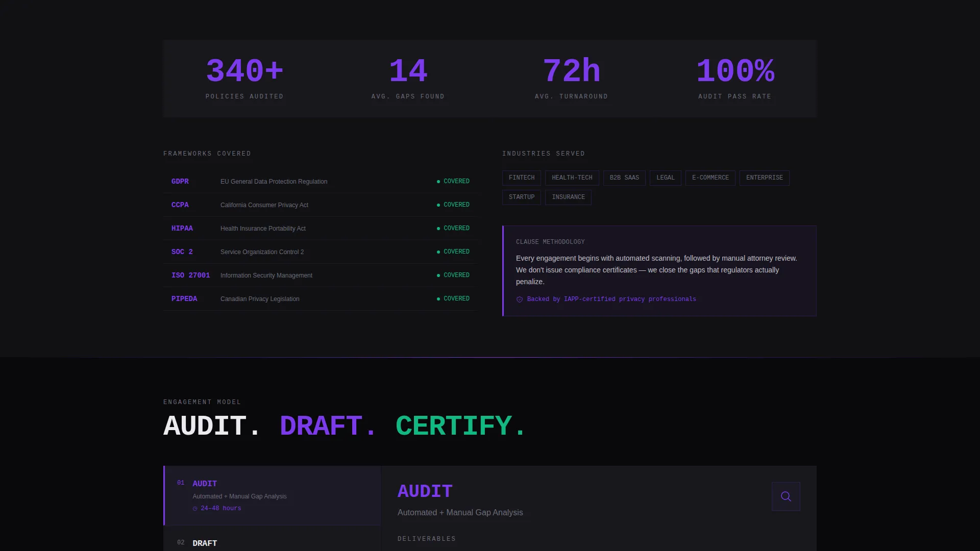Choose the STARTUP industry tag
This screenshot has width=980, height=551.
pos(522,197)
